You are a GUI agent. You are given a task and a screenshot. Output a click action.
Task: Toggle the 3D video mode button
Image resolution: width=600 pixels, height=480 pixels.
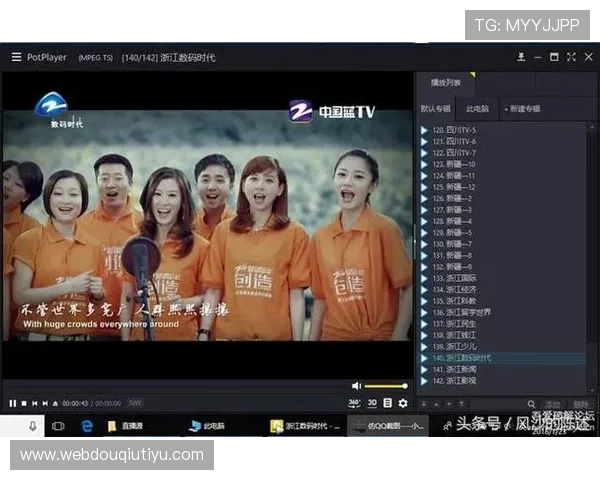[372, 403]
